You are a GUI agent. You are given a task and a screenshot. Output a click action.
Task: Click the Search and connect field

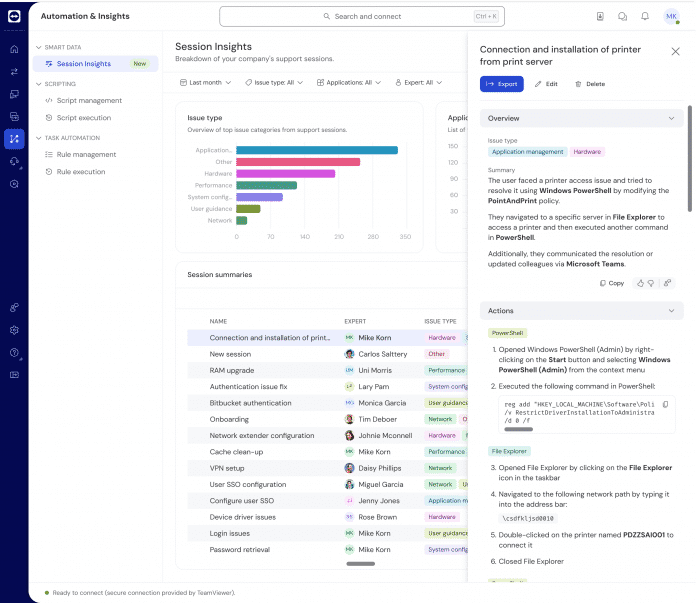361,17
